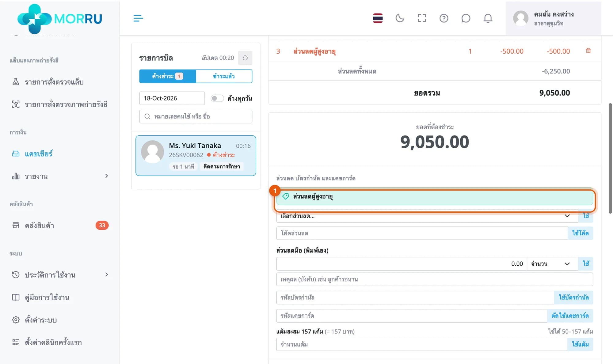Click ใช้แต้ม to redeem points
The height and width of the screenshot is (364, 613).
(580, 344)
